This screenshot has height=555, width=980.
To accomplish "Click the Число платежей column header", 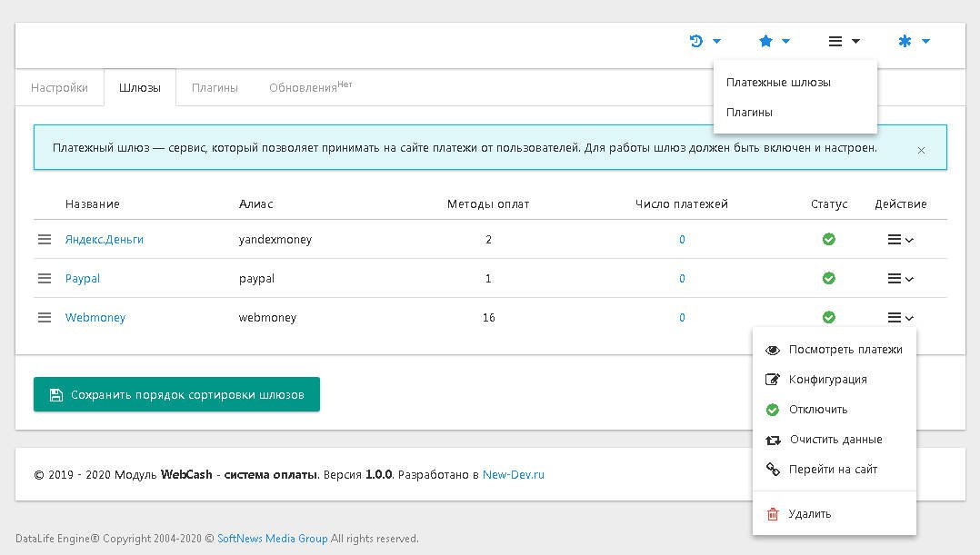I will tap(682, 204).
